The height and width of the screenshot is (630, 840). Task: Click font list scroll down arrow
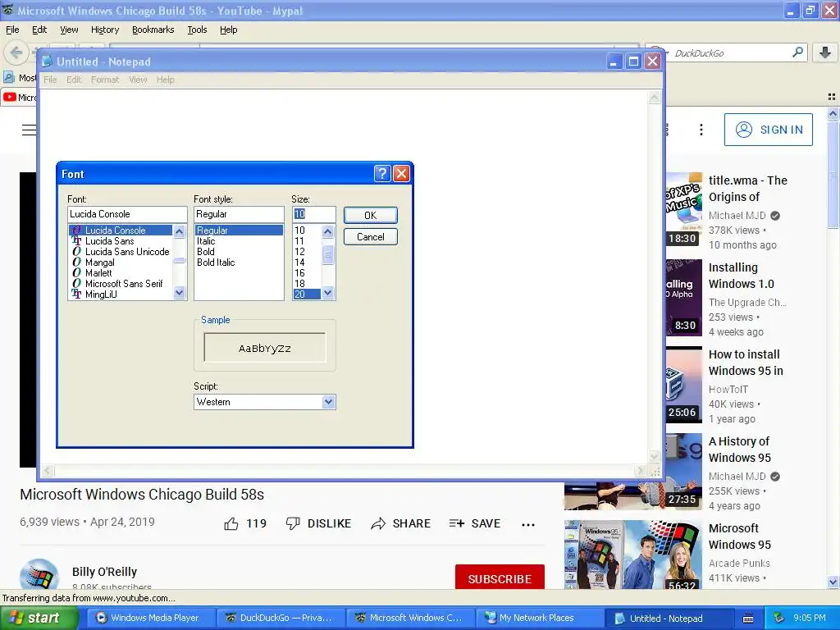tap(180, 293)
